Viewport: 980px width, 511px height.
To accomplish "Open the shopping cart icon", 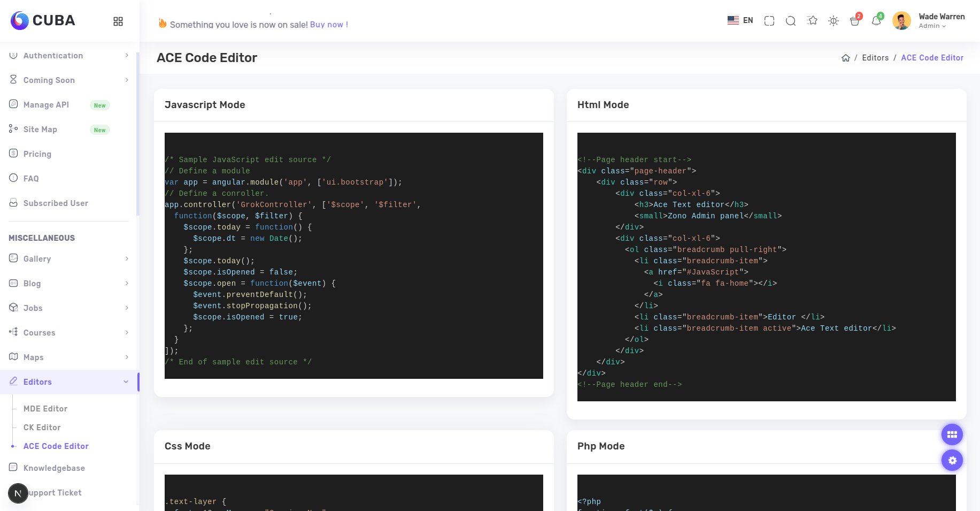I will tap(854, 21).
